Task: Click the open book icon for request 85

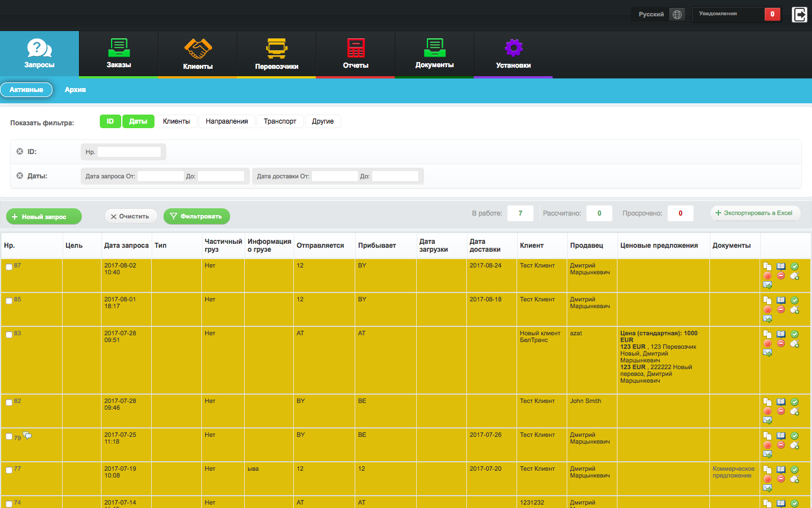Action: pyautogui.click(x=781, y=300)
